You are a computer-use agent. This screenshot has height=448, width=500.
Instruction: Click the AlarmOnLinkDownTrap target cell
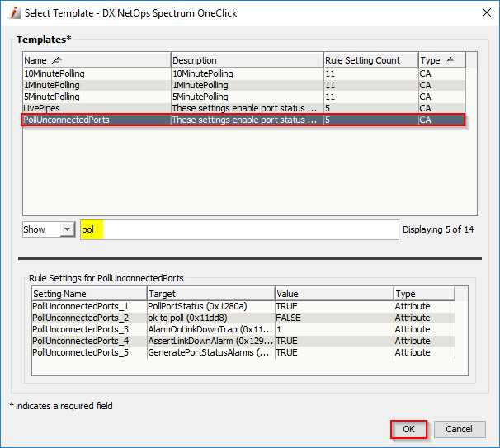pyautogui.click(x=210, y=329)
